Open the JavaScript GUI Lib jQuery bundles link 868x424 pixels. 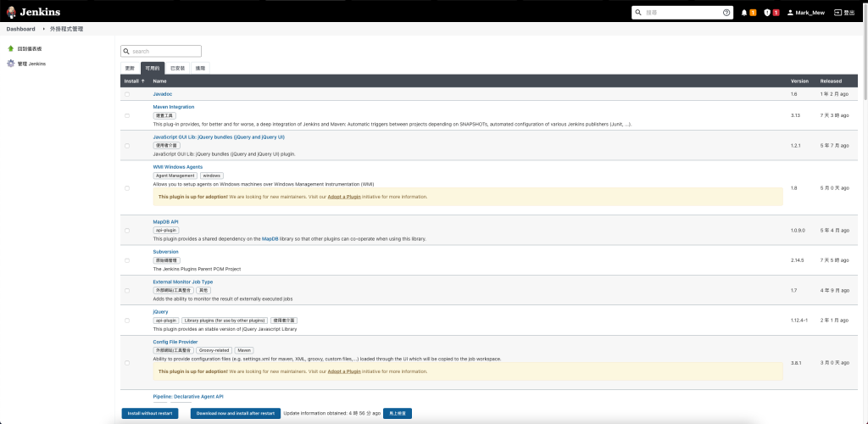(x=219, y=137)
